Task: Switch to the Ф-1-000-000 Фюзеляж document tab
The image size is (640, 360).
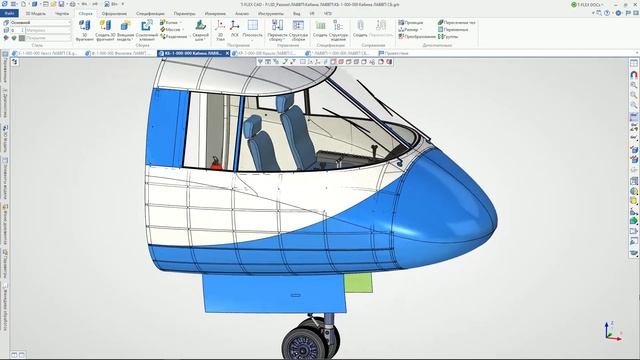Action: [x=118, y=53]
